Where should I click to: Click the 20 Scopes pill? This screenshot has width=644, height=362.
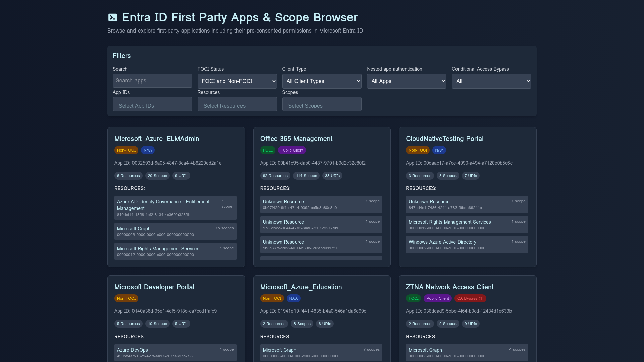(157, 176)
